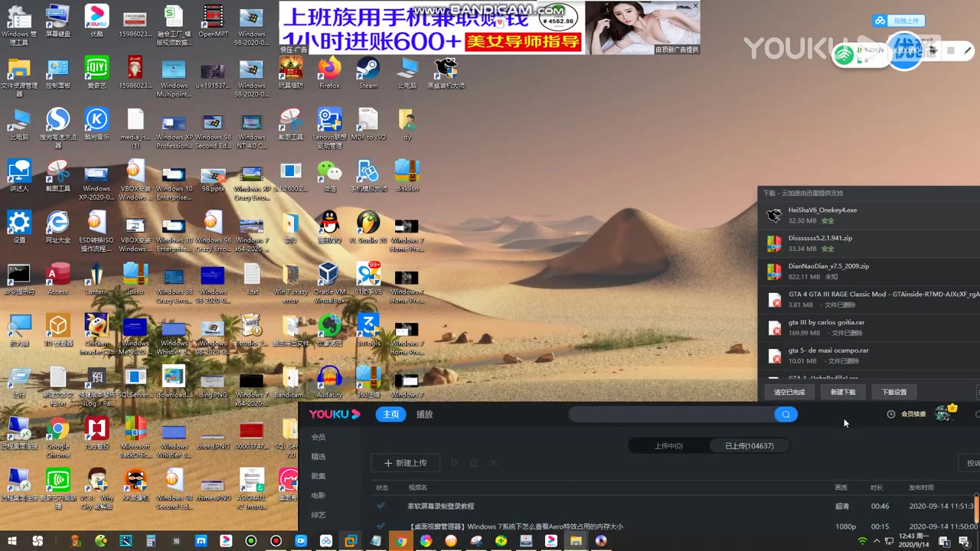Image resolution: width=980 pixels, height=551 pixels.
Task: Click the File Explorer taskbar icon
Action: click(576, 540)
